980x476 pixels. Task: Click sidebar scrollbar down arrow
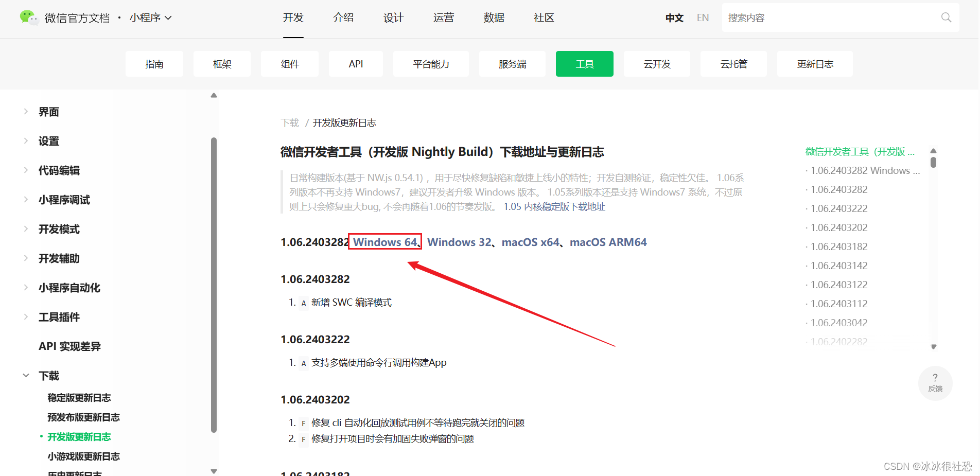214,471
